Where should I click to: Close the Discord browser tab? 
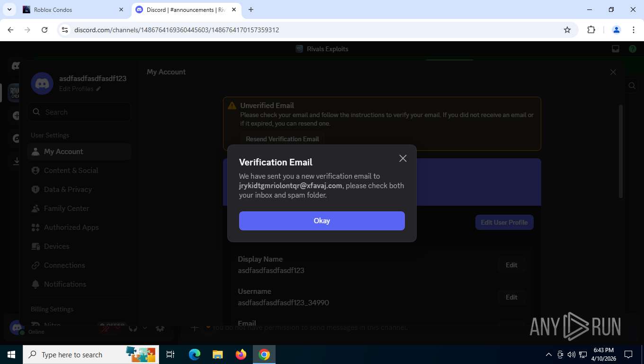point(234,9)
